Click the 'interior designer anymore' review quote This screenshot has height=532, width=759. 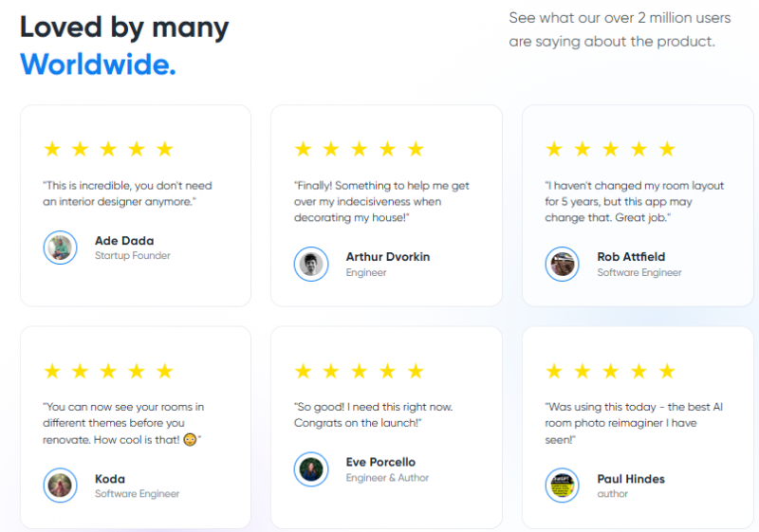pos(127,193)
